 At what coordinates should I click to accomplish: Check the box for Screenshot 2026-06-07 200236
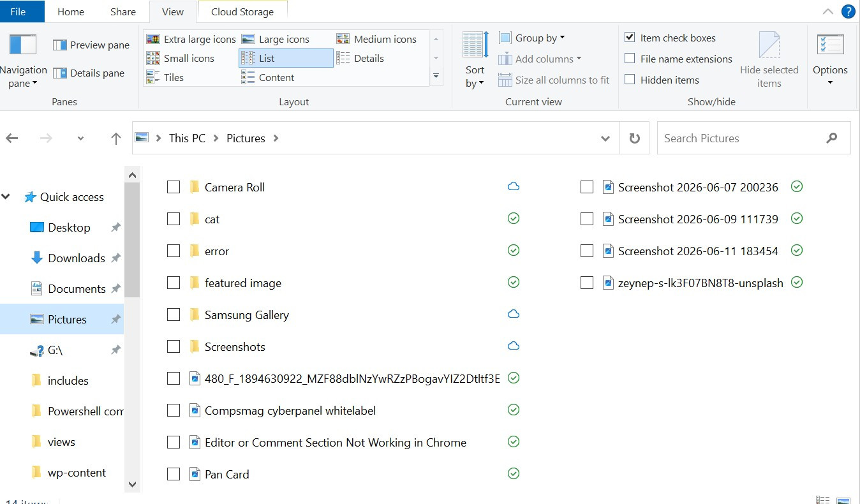(587, 187)
